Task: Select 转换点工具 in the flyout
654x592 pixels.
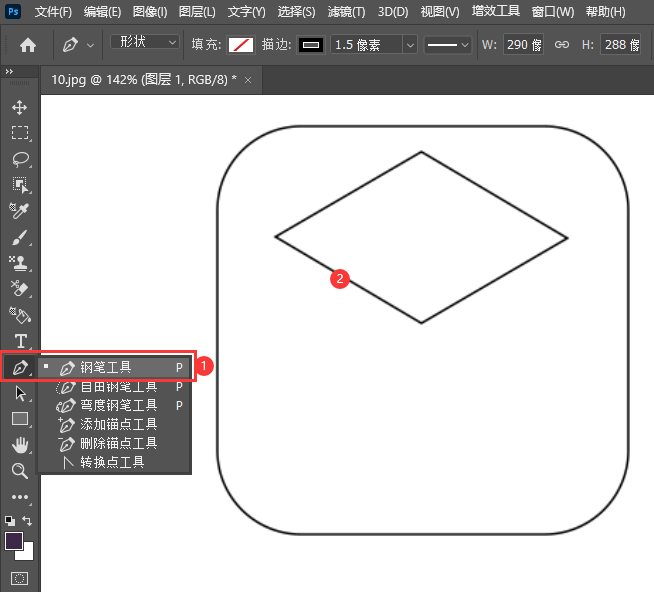Action: (x=112, y=462)
